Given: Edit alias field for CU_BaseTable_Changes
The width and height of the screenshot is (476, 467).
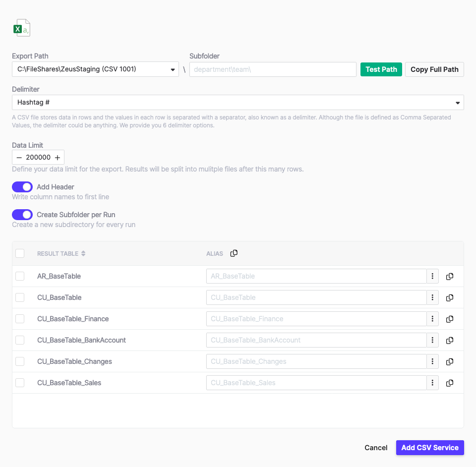Looking at the screenshot, I should [x=316, y=361].
